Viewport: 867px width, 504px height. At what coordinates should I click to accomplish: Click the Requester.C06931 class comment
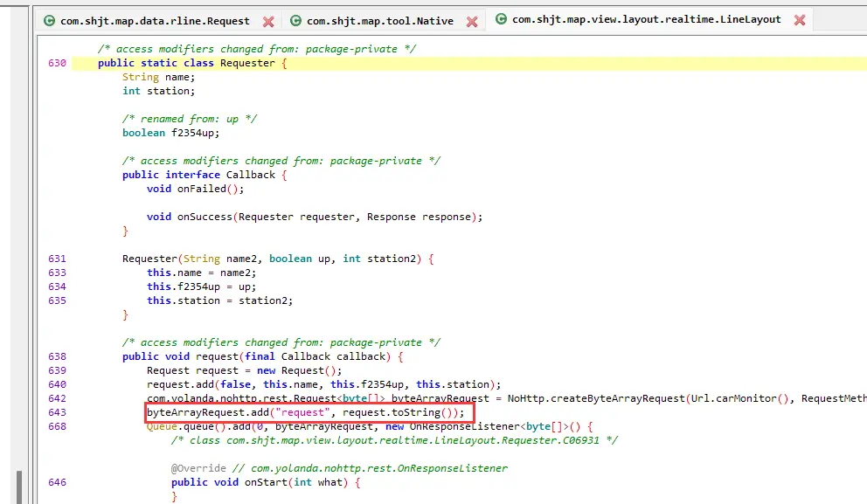(394, 440)
